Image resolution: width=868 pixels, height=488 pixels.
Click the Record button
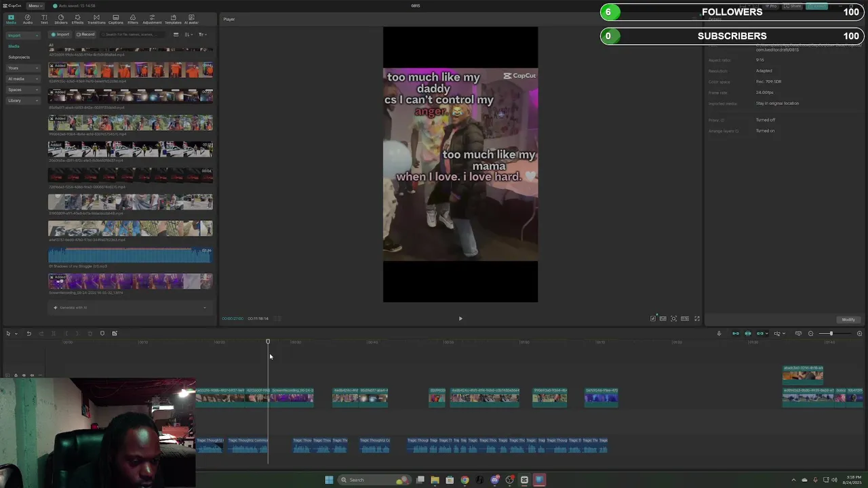pos(85,34)
